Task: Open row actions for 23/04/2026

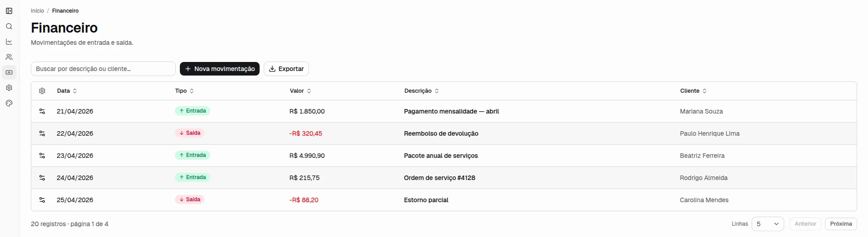Action: coord(42,156)
